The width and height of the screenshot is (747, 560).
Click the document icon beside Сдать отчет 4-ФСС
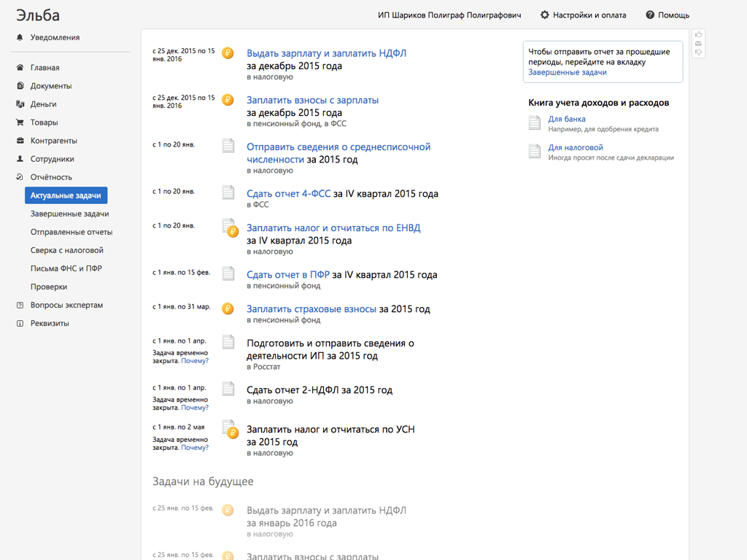(228, 192)
